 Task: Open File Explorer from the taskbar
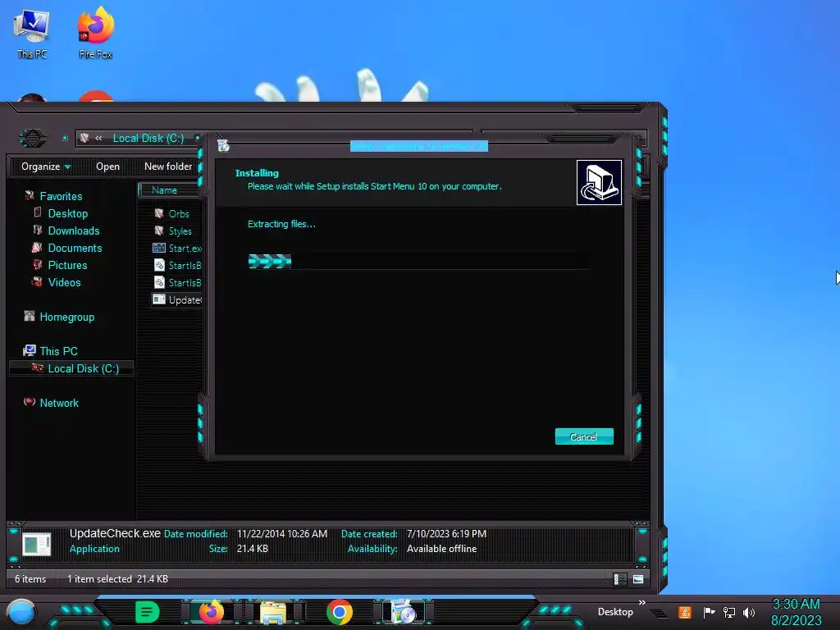click(x=273, y=612)
